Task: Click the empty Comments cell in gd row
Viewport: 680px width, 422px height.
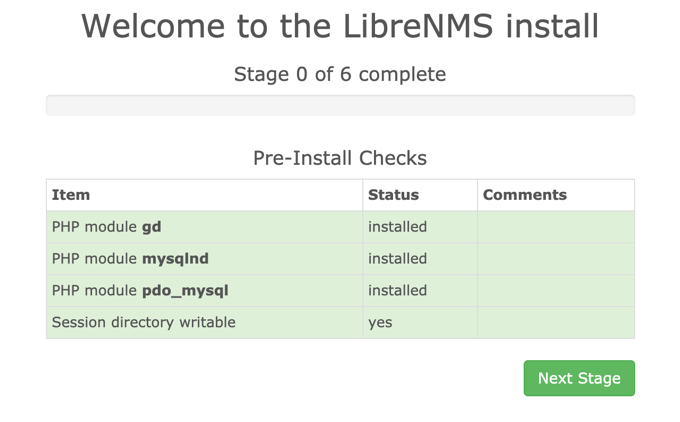Action: coord(555,227)
